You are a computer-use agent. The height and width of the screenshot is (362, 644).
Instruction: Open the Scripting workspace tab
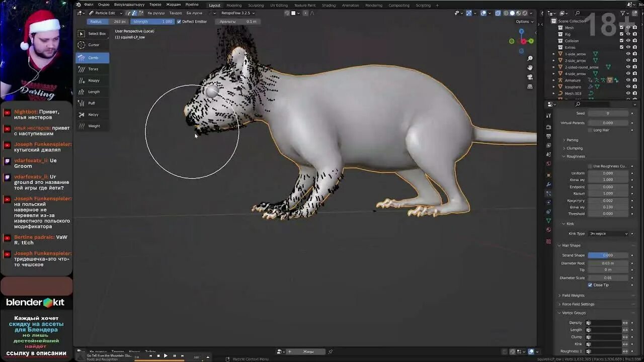(x=423, y=6)
